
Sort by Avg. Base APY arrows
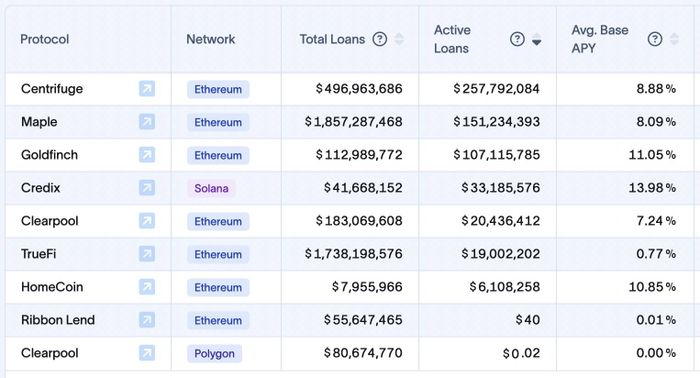click(674, 39)
